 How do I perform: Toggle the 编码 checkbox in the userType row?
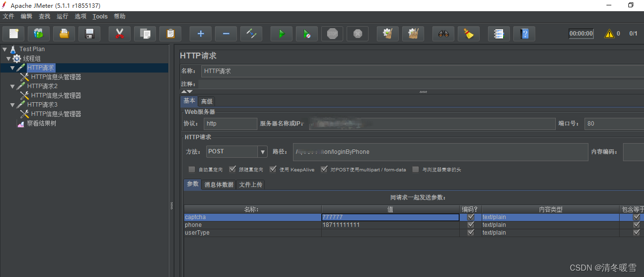point(470,233)
